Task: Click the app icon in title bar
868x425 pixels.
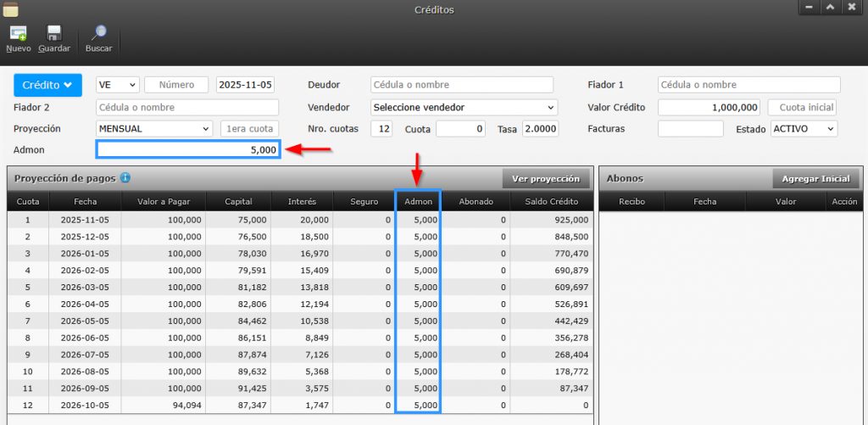Action: click(11, 9)
